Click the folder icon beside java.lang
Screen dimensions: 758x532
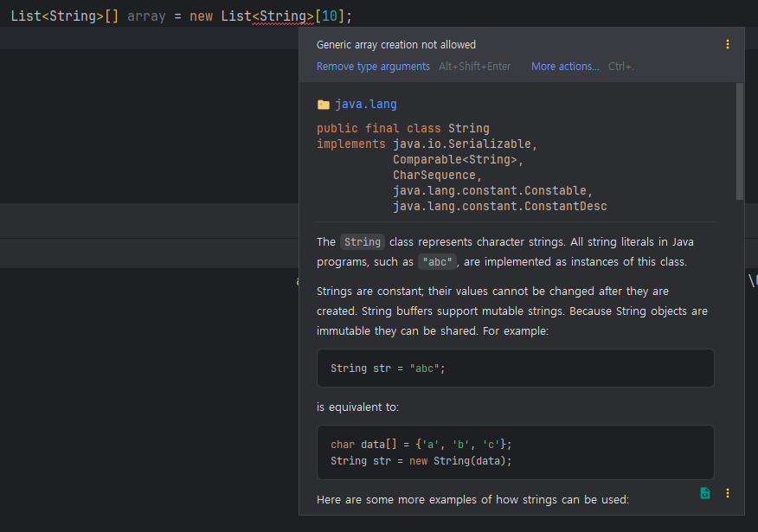tap(324, 105)
